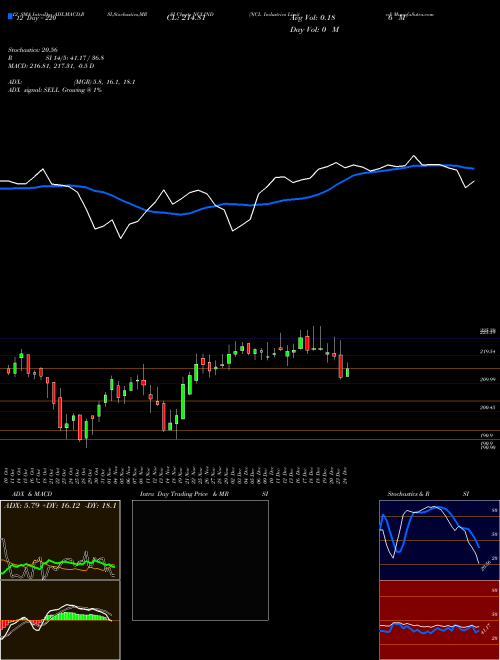Click the ADX indicator chart panel

click(60, 540)
